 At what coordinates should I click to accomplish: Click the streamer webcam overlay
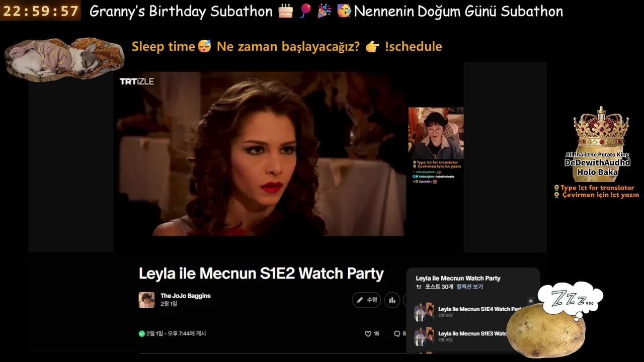pyautogui.click(x=436, y=133)
